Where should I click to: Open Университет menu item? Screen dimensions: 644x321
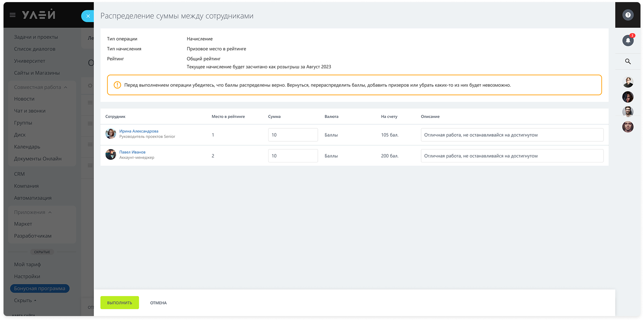coord(30,61)
